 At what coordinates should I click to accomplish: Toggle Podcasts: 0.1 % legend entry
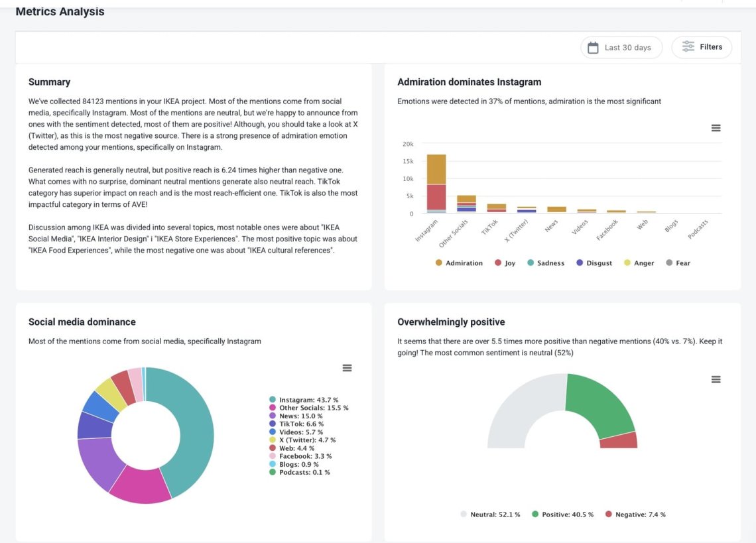(299, 472)
